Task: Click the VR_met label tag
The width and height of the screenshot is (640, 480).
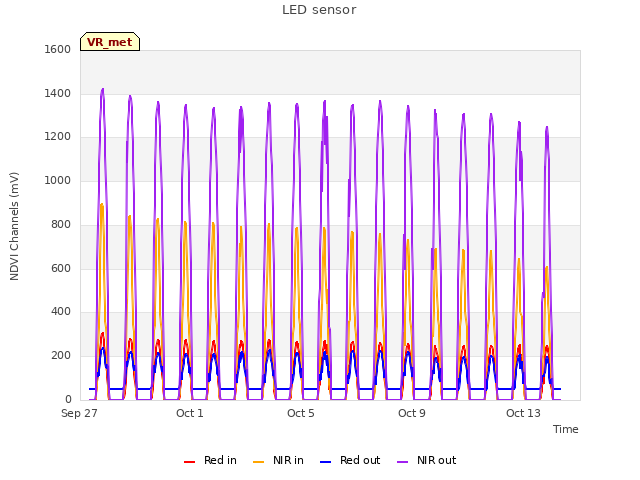Action: [110, 42]
